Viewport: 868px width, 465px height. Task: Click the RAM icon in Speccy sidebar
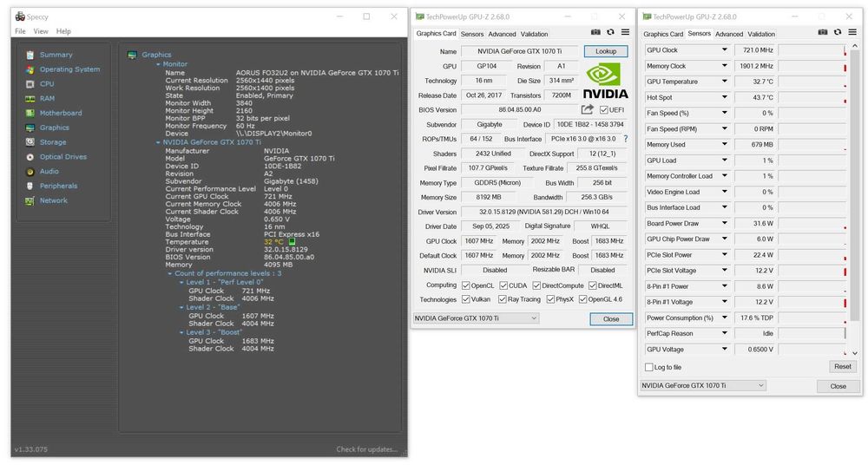30,99
